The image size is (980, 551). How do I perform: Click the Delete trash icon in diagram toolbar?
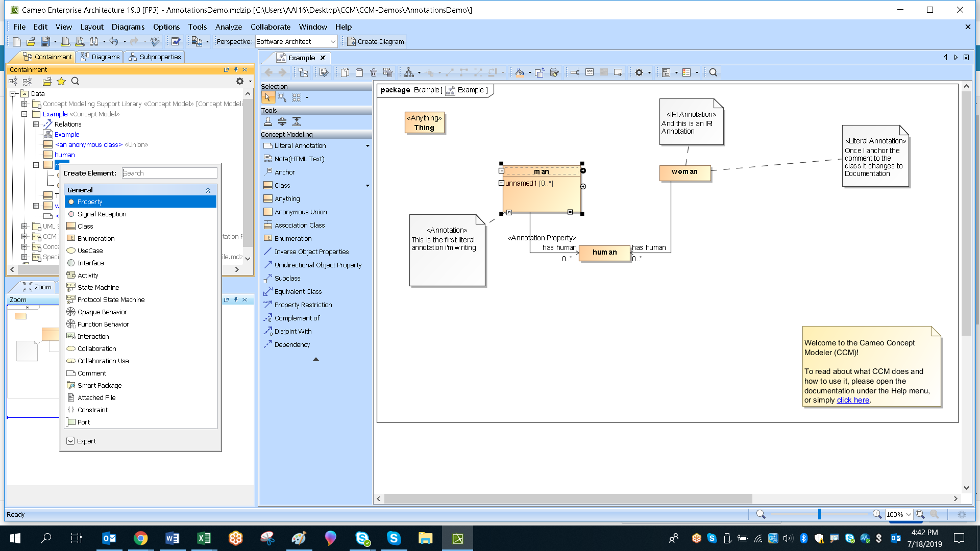pos(374,72)
